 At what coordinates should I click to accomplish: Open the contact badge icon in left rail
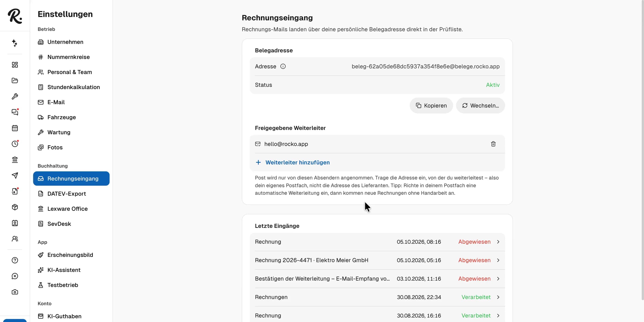(x=15, y=223)
